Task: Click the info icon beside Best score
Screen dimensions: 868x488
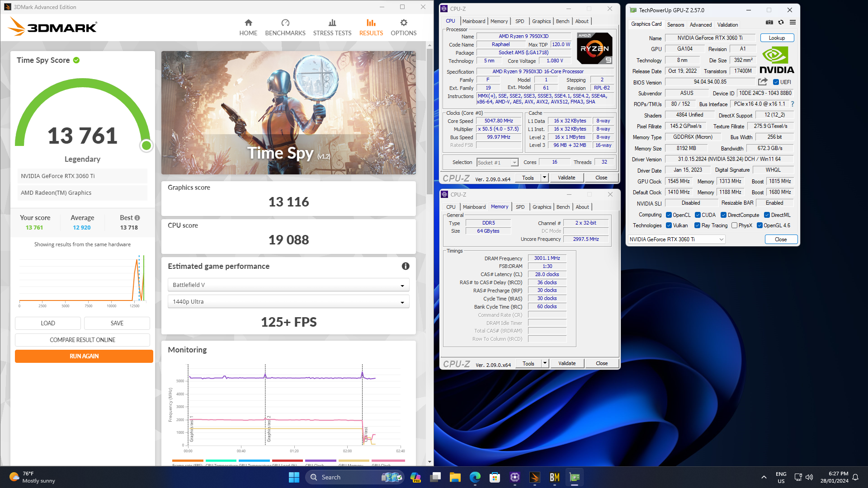Action: click(x=137, y=218)
